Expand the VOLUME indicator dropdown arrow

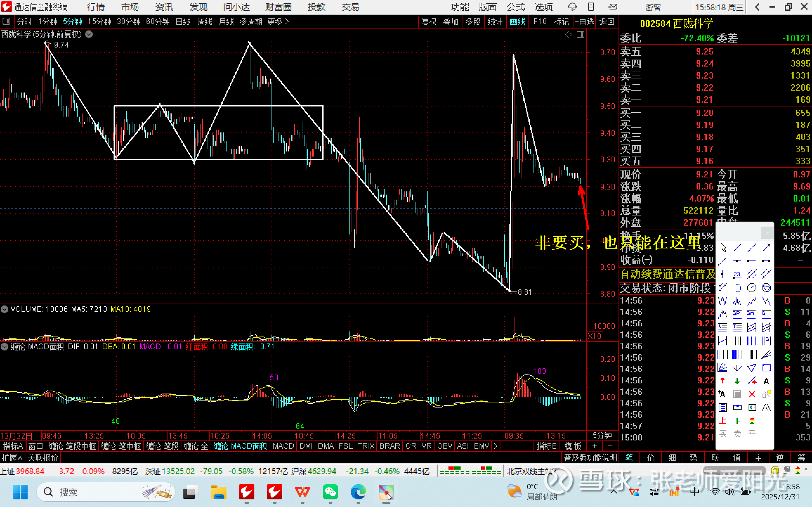pyautogui.click(x=4, y=309)
